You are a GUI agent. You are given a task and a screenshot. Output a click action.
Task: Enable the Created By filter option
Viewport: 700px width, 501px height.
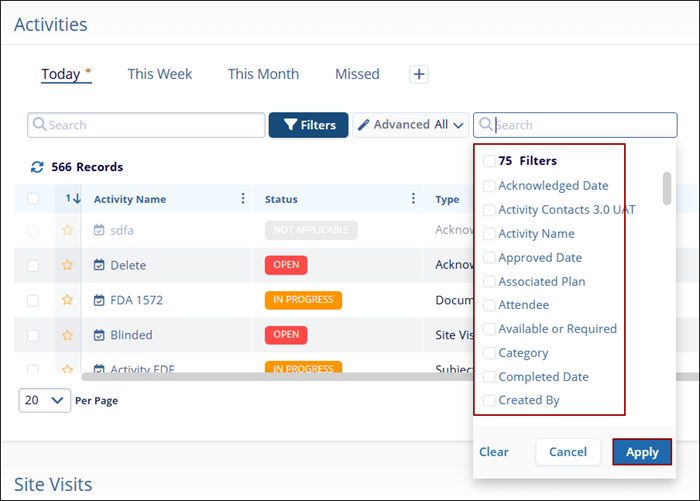(488, 401)
